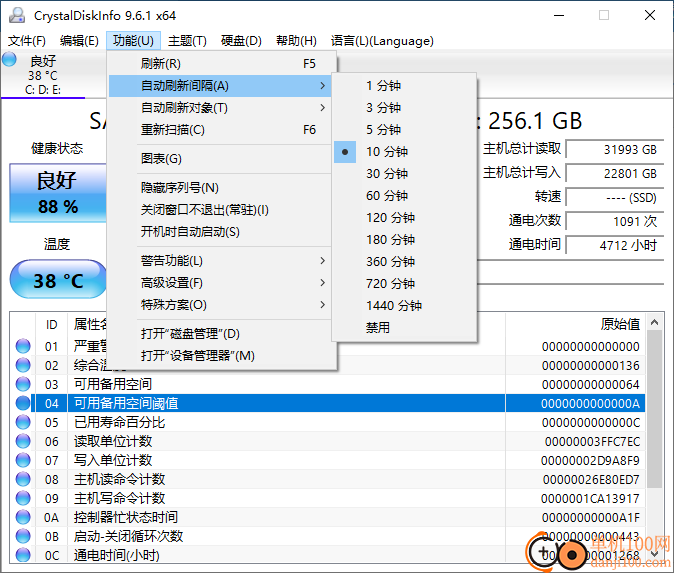Select 30 分钟 refresh interval
This screenshot has width=674, height=573.
[x=404, y=174]
